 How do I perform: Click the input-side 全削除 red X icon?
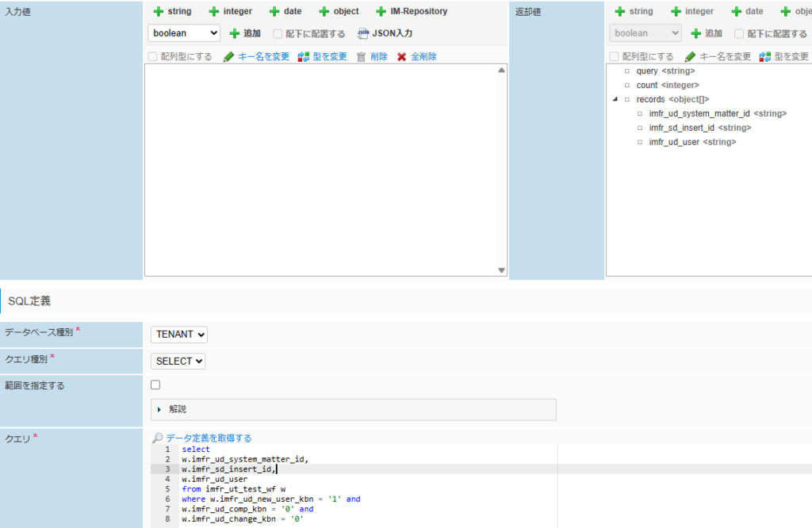click(402, 57)
